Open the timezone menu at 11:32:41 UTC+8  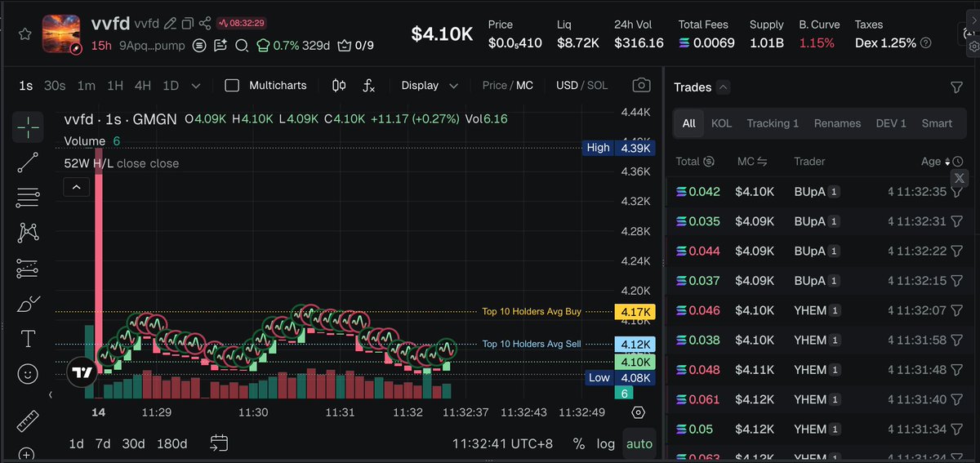click(x=502, y=443)
